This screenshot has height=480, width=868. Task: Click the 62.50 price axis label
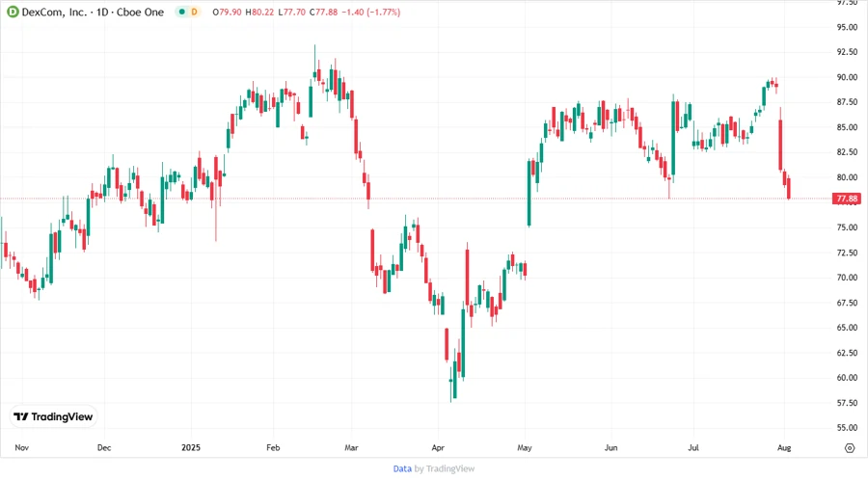(847, 353)
